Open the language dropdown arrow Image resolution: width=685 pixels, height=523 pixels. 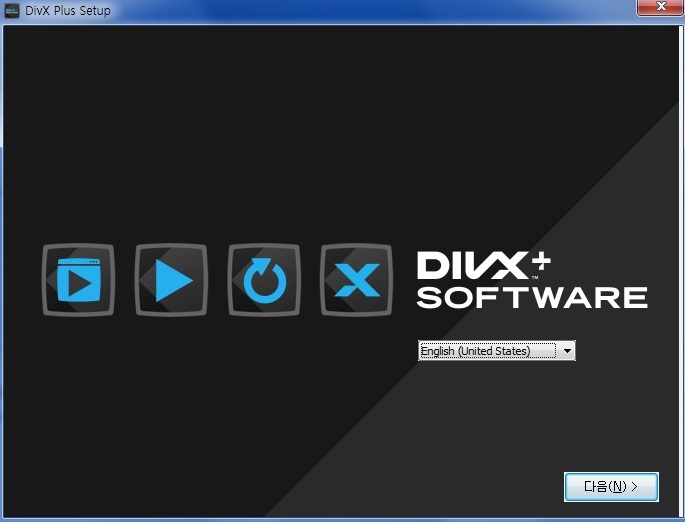567,351
